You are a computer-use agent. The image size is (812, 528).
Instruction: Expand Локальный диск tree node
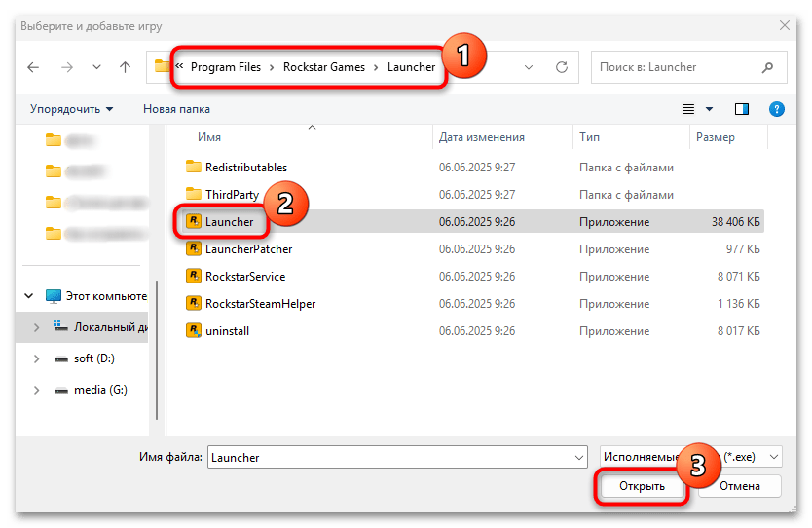click(x=36, y=327)
